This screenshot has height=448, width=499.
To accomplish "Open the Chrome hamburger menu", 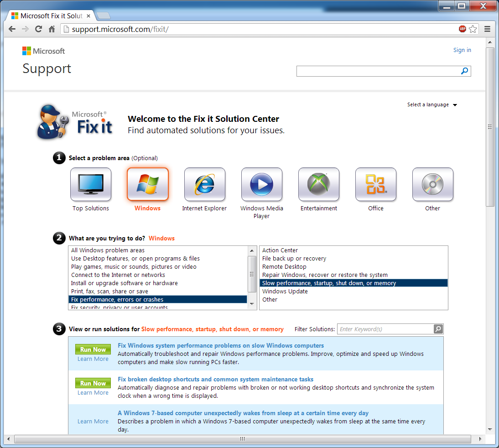I will pos(487,29).
